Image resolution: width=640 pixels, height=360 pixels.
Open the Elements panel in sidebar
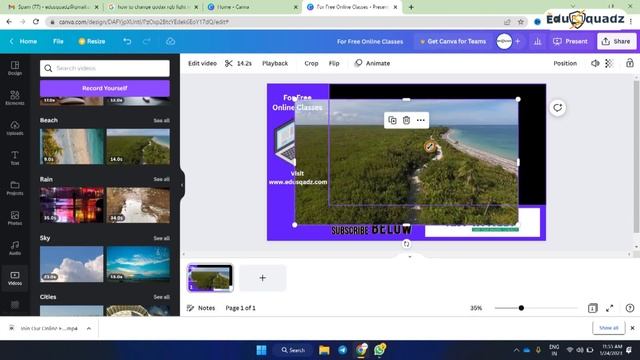[15, 98]
